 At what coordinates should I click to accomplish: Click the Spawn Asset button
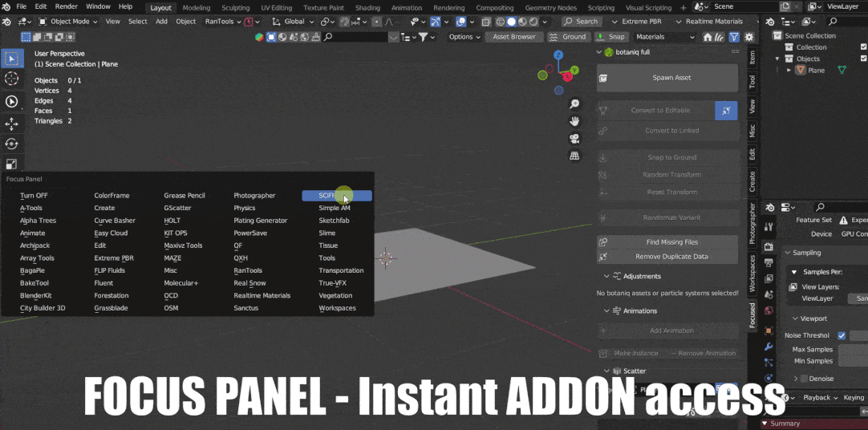tap(667, 78)
